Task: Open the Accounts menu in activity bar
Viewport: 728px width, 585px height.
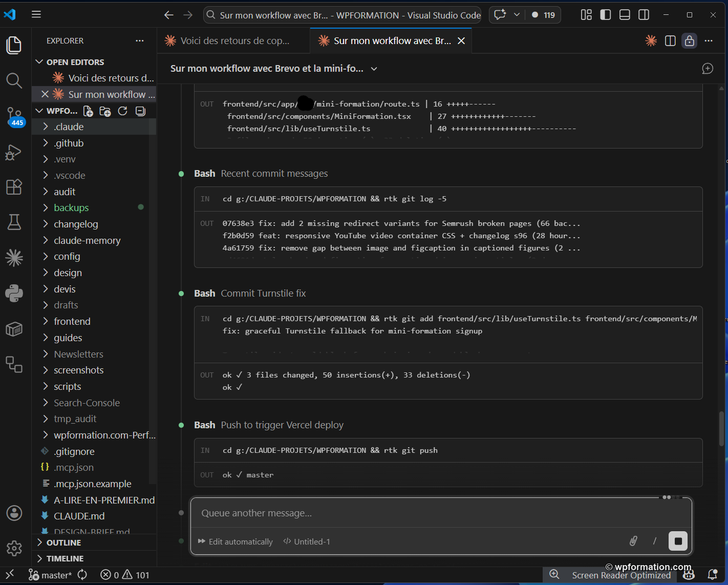Action: coord(14,513)
